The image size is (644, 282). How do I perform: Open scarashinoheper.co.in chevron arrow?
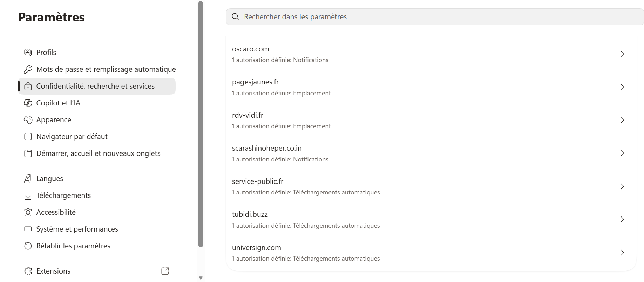pyautogui.click(x=622, y=153)
